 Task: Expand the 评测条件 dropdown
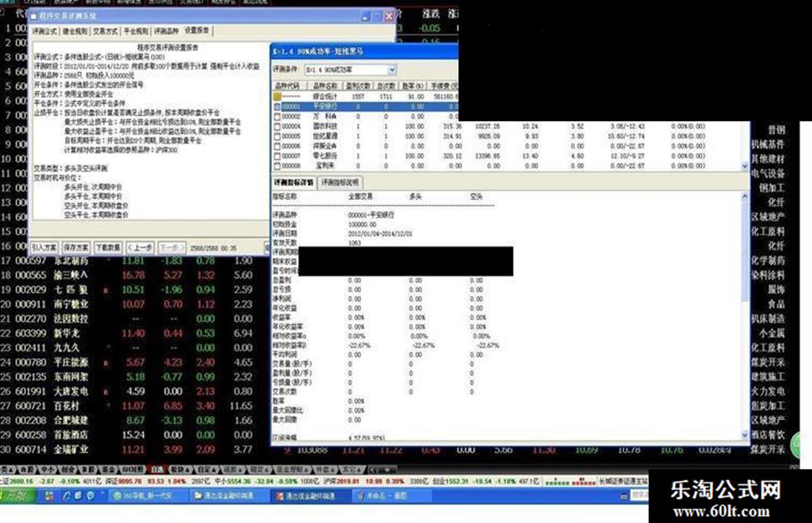point(392,70)
